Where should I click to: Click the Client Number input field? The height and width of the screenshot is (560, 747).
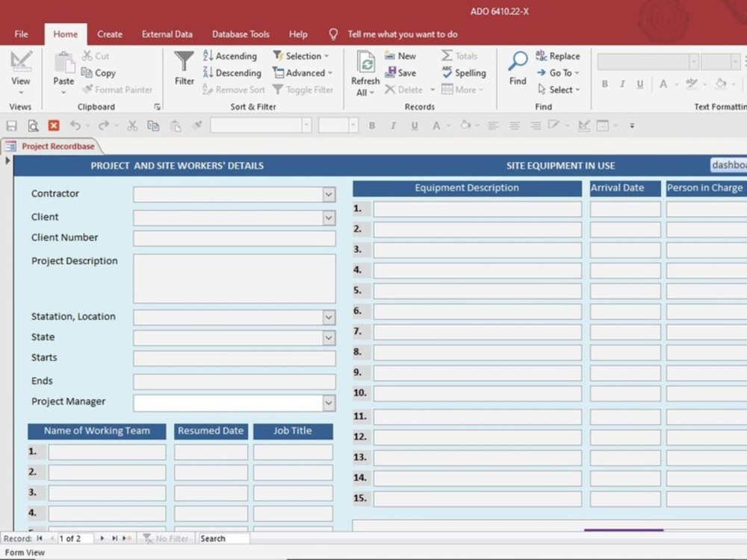[235, 239]
